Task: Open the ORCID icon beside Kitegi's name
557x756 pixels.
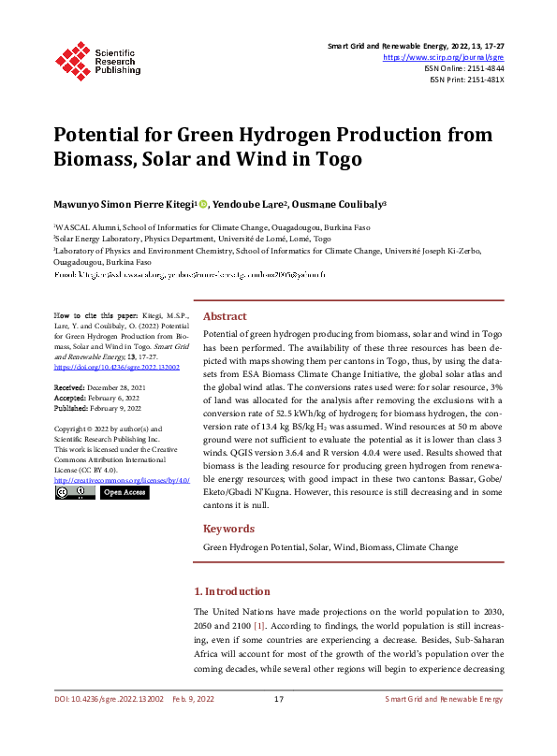Action: point(203,204)
